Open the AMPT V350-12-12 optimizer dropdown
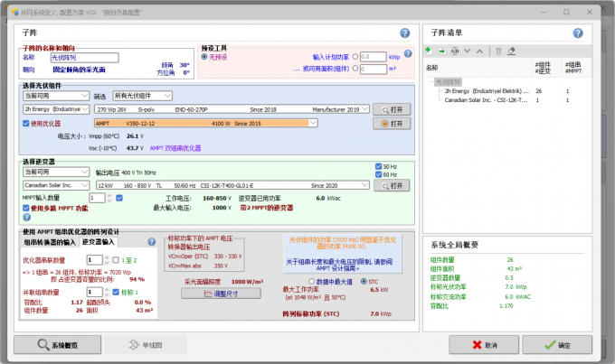615x364 pixels. (x=206, y=124)
